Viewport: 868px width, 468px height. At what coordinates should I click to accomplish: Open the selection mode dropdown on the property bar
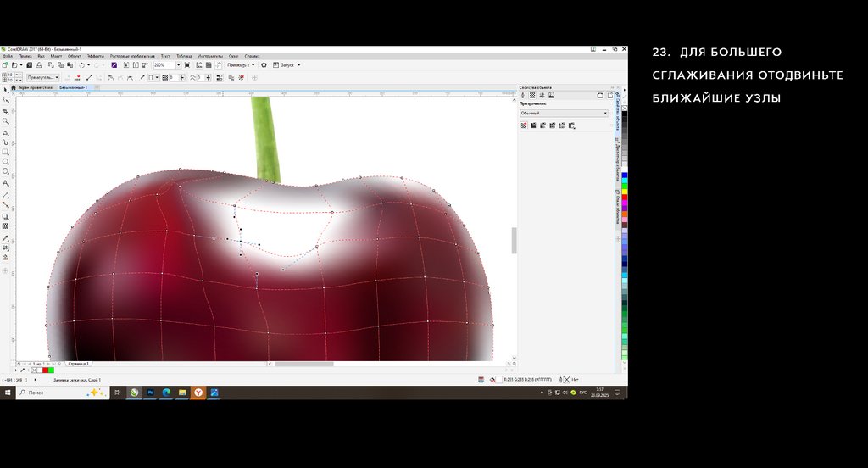pyautogui.click(x=42, y=77)
